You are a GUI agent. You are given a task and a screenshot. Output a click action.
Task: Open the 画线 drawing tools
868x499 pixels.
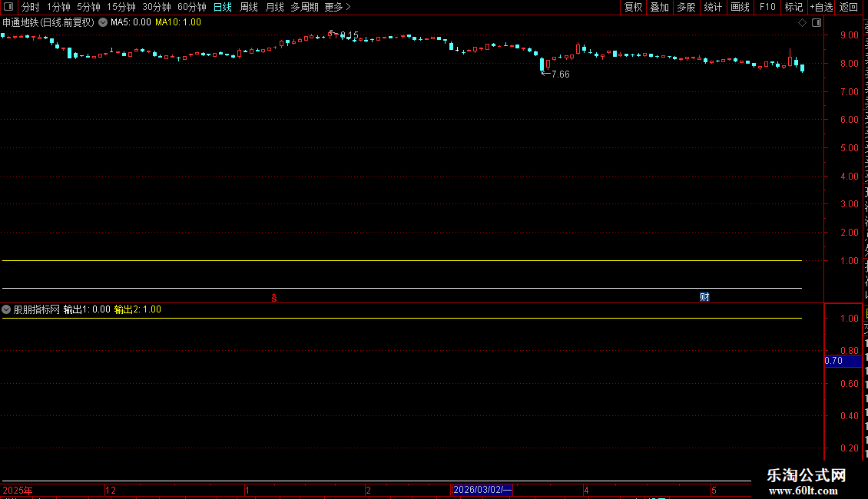740,7
